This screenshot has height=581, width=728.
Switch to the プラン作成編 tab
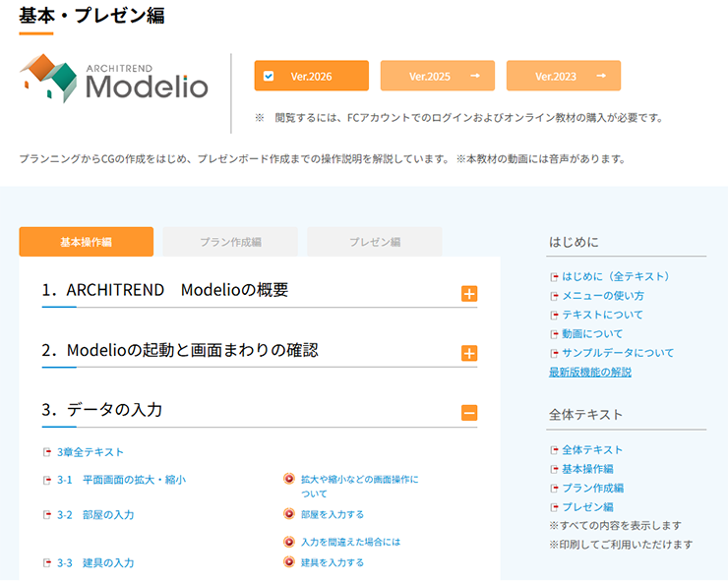click(x=230, y=242)
